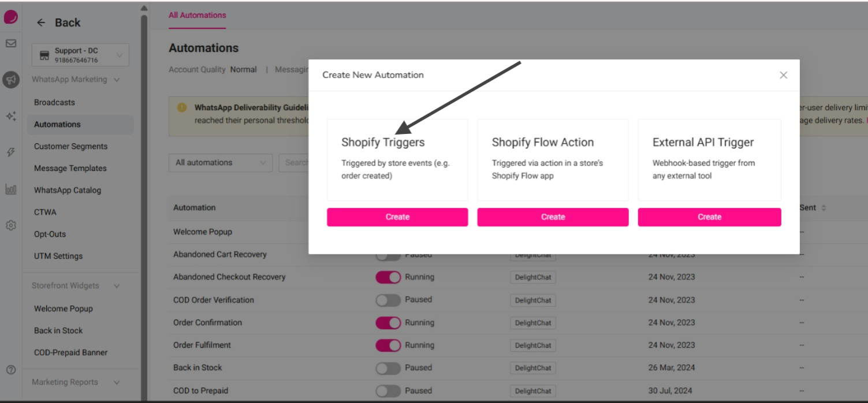Click the automations search field
The image size is (868, 403).
coord(293,163)
